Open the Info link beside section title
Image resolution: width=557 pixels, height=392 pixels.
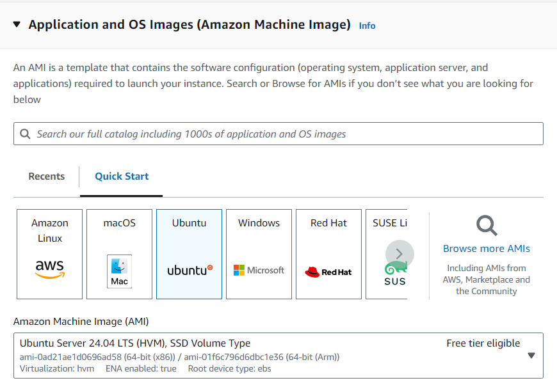(367, 26)
